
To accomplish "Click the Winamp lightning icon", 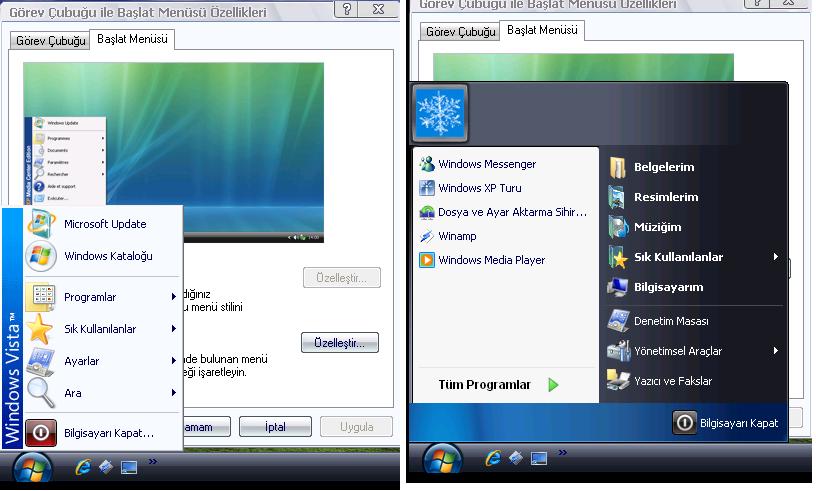I will [x=427, y=236].
